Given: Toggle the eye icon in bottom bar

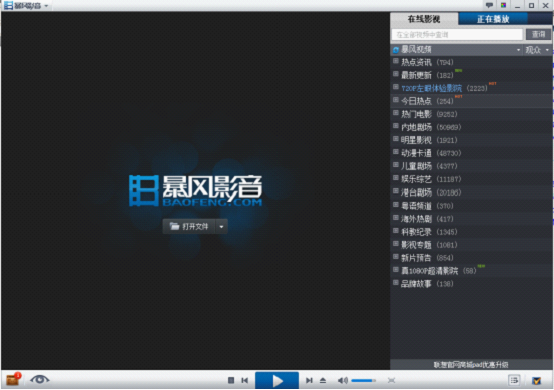Looking at the screenshot, I should pyautogui.click(x=40, y=380).
